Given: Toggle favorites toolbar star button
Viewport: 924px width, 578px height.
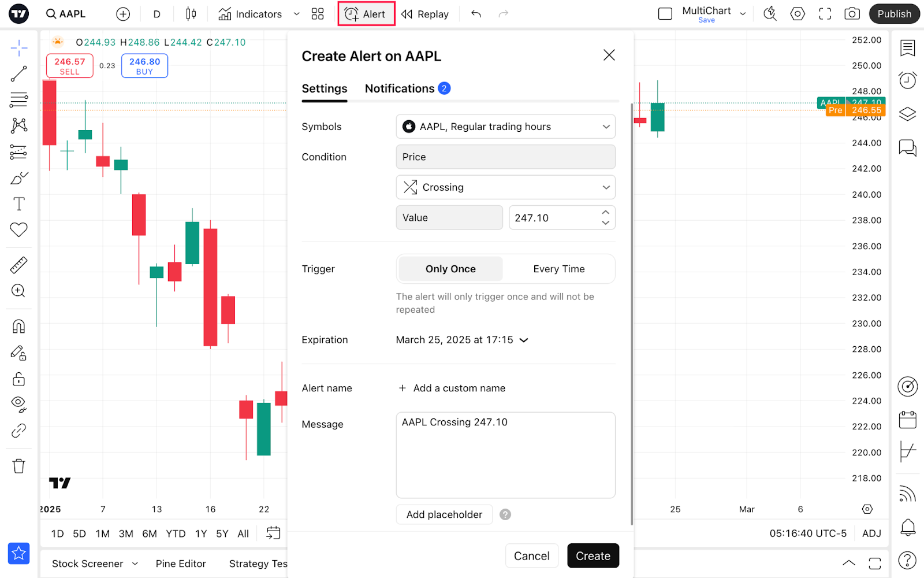Looking at the screenshot, I should click(x=19, y=553).
